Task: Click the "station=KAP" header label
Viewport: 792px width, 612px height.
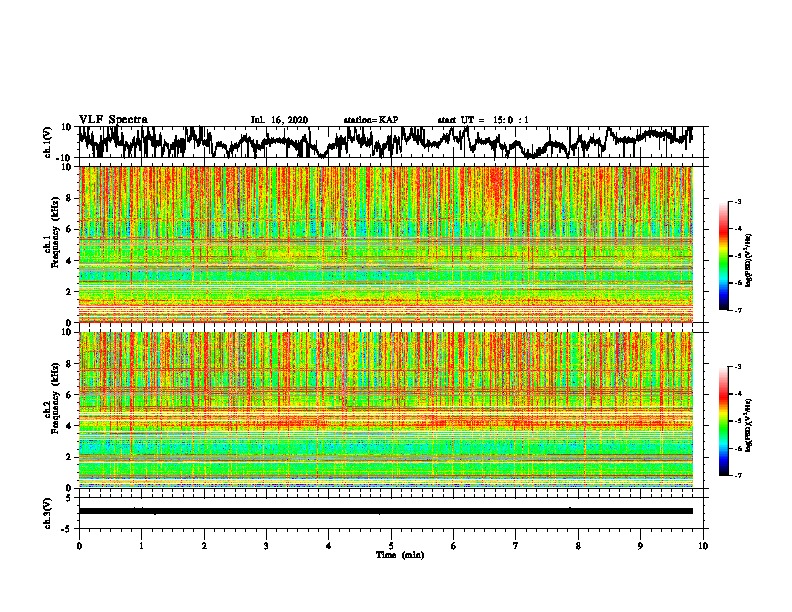Action: (x=371, y=120)
